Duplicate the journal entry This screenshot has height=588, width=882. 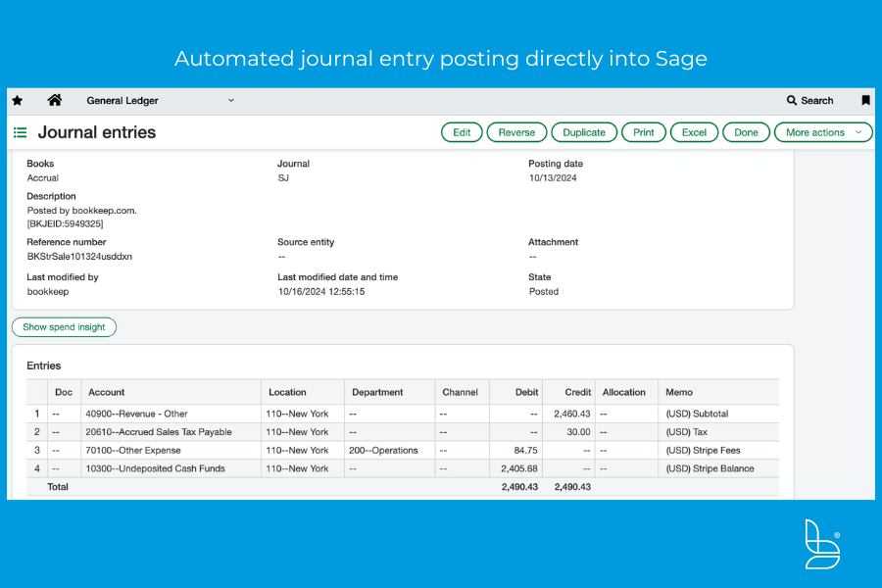tap(584, 132)
